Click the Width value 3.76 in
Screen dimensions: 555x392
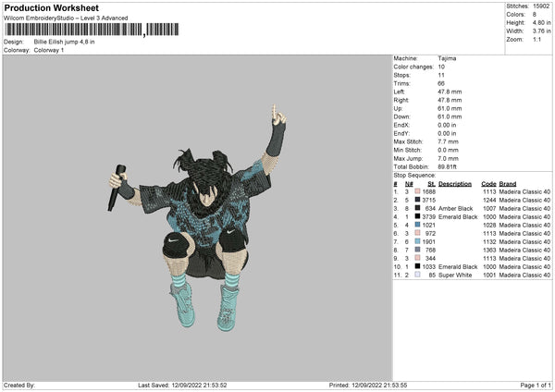541,31
